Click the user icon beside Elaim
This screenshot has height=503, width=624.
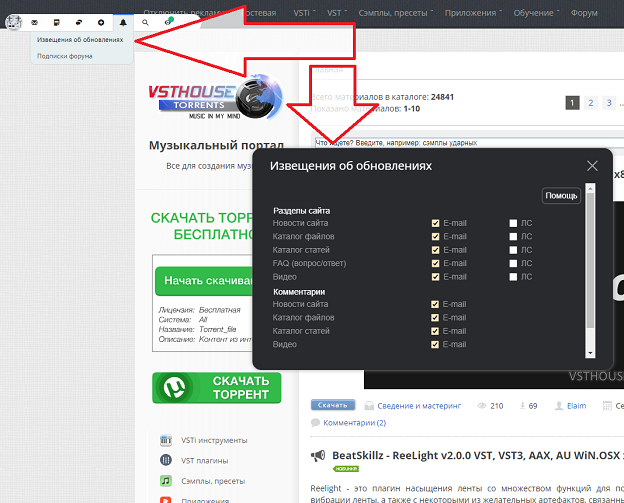[x=559, y=406]
